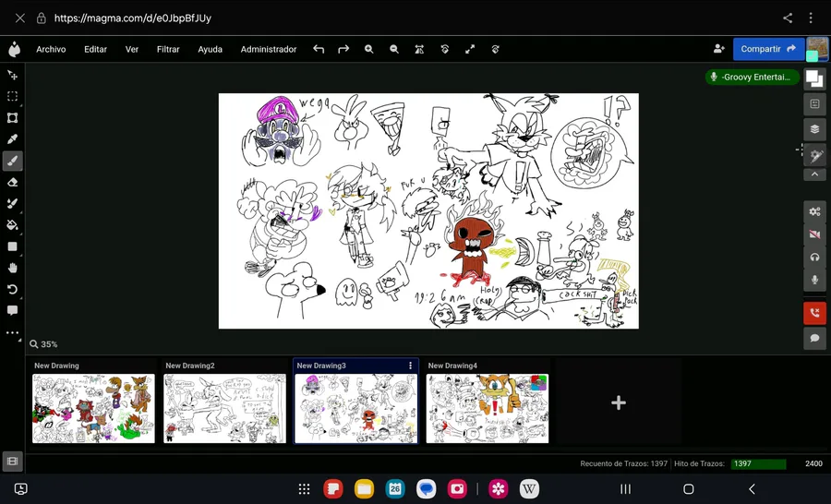This screenshot has height=504, width=831.
Task: Redo the last undone stroke
Action: coord(343,49)
